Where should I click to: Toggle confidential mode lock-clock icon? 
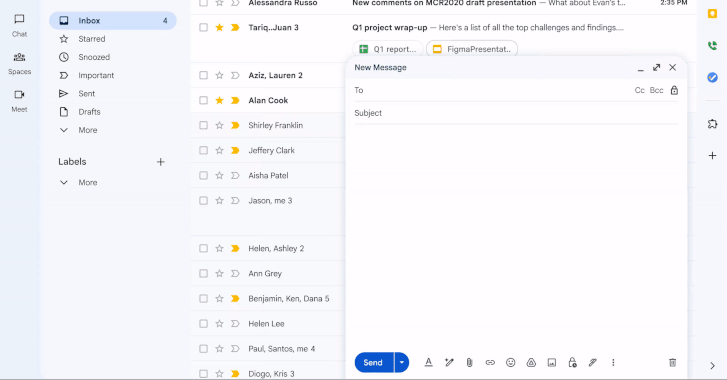click(572, 362)
